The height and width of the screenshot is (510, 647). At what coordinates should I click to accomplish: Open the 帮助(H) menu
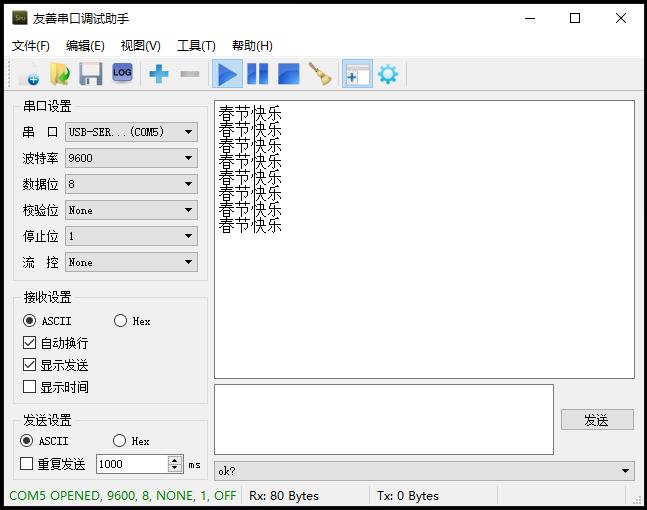tap(252, 46)
